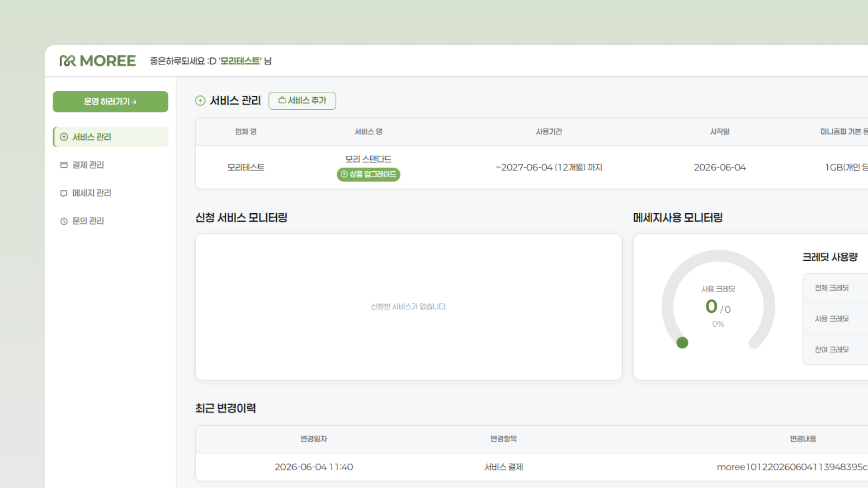
Task: Click the 문의 관리 clock icon
Action: point(64,221)
